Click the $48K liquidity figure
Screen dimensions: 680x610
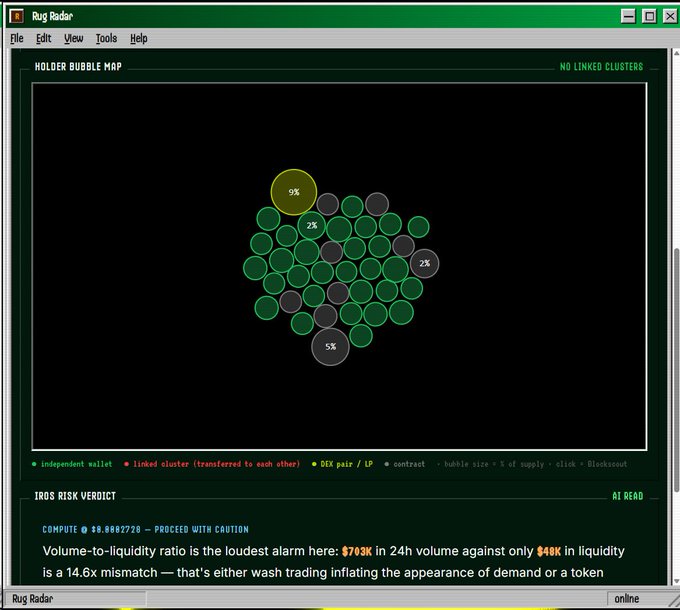click(x=549, y=551)
